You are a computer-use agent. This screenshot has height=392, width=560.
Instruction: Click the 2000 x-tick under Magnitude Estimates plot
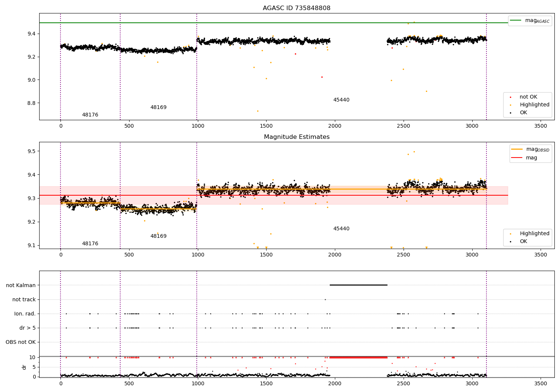point(335,255)
